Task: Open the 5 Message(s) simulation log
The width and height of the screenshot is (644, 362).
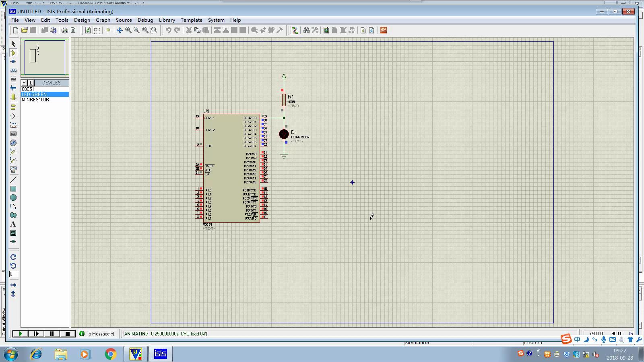Action: (97, 333)
